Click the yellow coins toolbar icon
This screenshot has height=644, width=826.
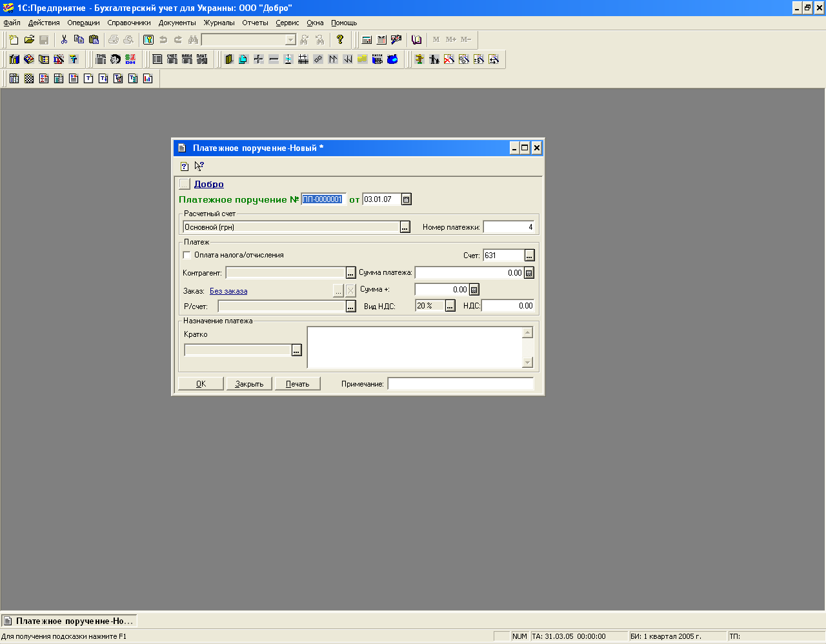tap(363, 59)
